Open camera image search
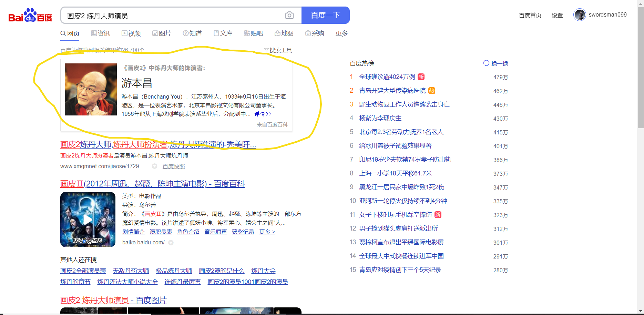The height and width of the screenshot is (315, 644). click(x=289, y=15)
